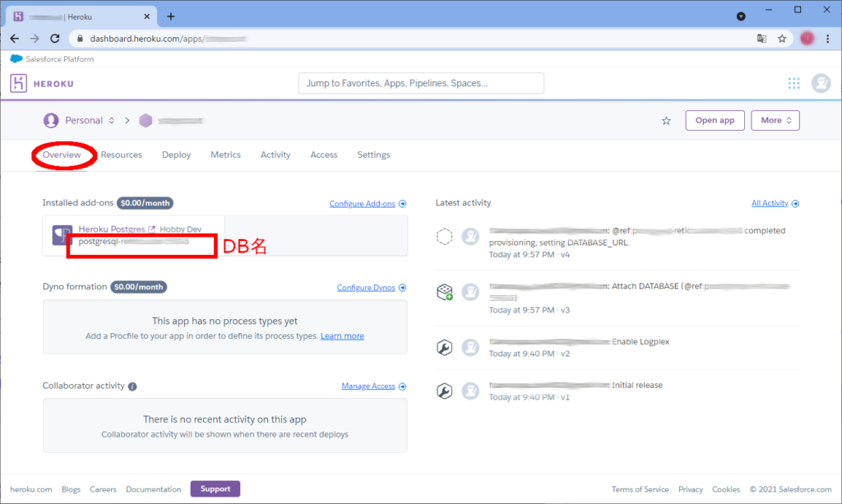Open a new browser tab
842x504 pixels.
point(171,16)
